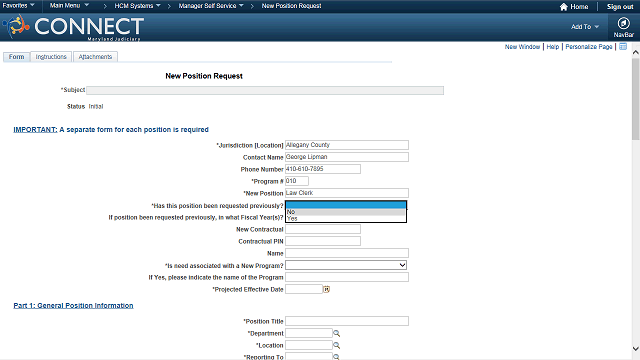Click the CONNECT Maryland Judiciary logo

(x=73, y=27)
